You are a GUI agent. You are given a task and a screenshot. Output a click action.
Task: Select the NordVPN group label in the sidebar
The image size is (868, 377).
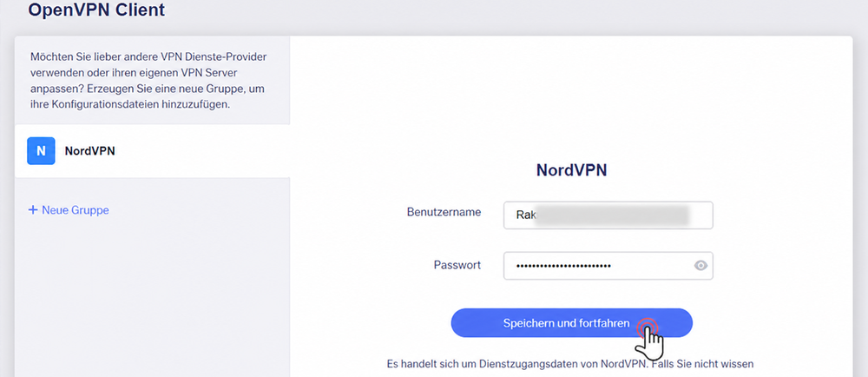89,150
